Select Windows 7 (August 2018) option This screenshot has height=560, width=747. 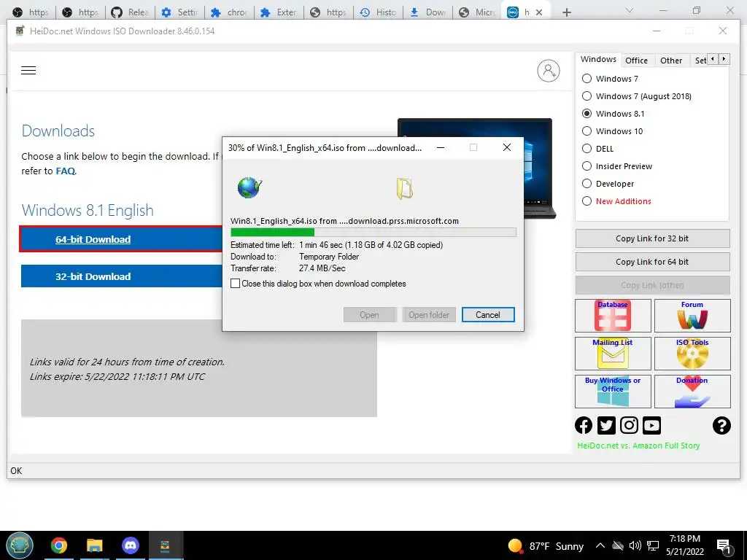[587, 96]
